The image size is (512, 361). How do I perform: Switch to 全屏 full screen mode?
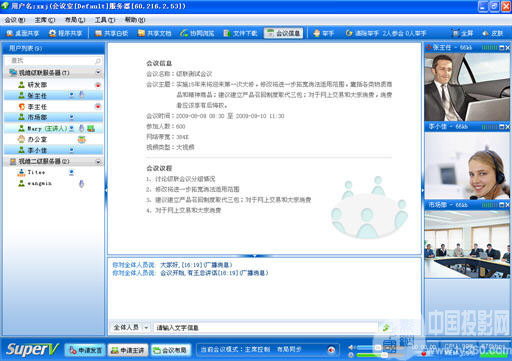pos(462,33)
